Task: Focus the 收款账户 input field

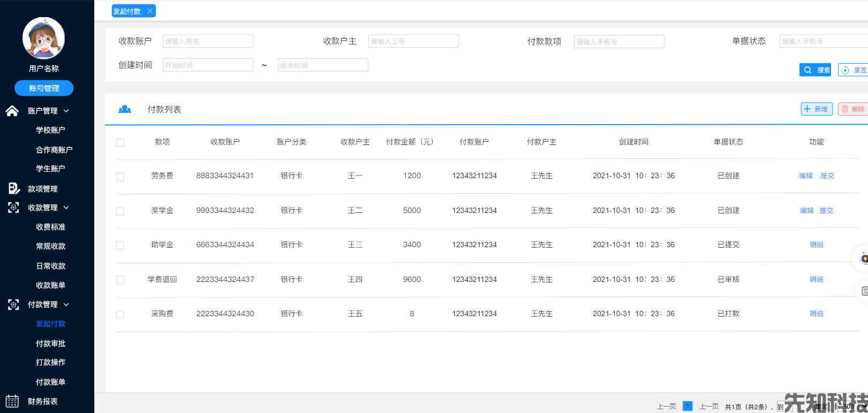Action: pyautogui.click(x=208, y=41)
